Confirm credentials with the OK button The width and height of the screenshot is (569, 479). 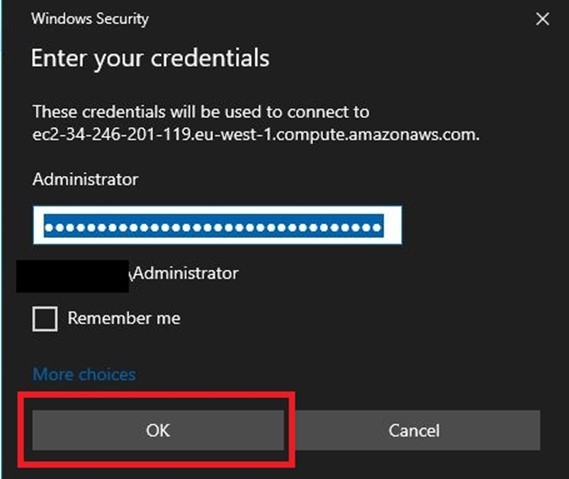[158, 430]
